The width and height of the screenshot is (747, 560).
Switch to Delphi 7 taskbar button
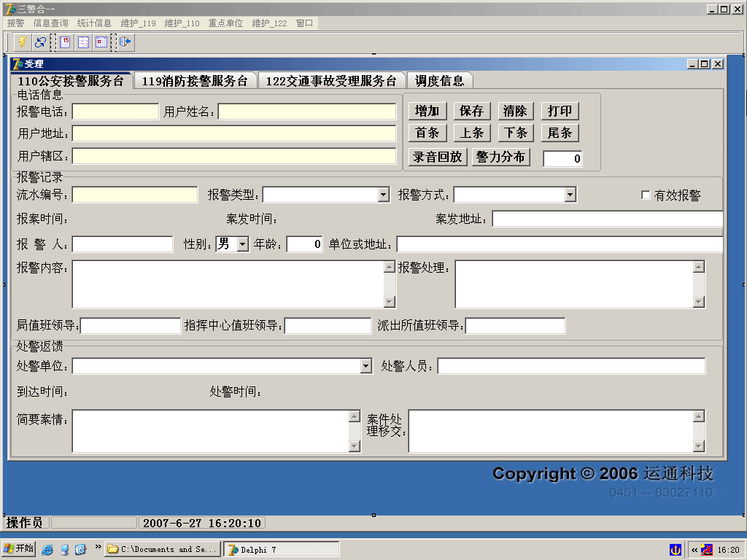point(282,550)
